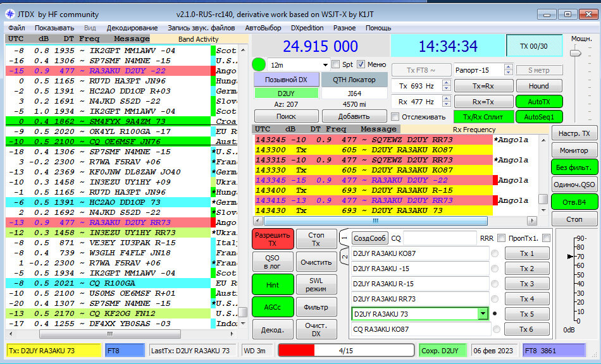Viewport: 601px width, 364px height.
Task: Click the Настр. TX button
Action: (x=574, y=133)
